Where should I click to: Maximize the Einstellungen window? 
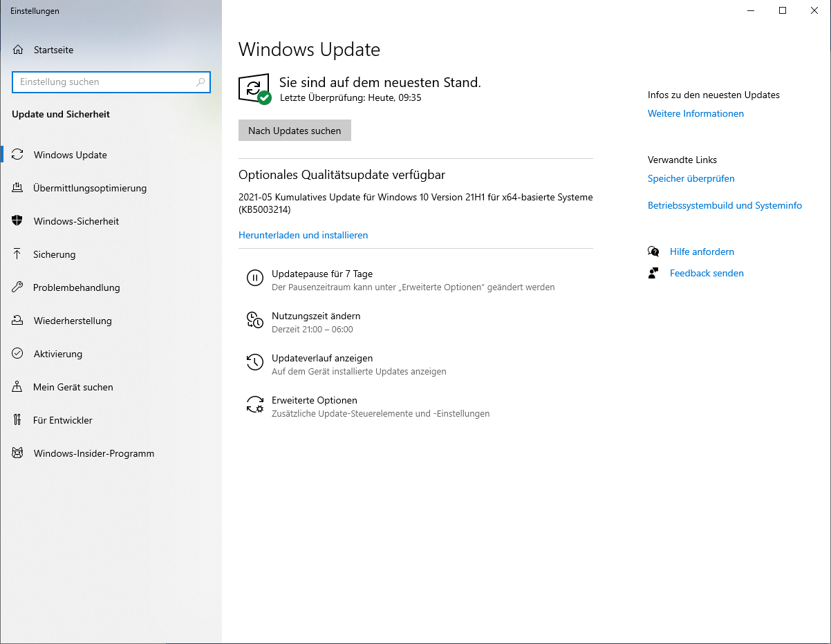click(x=783, y=10)
